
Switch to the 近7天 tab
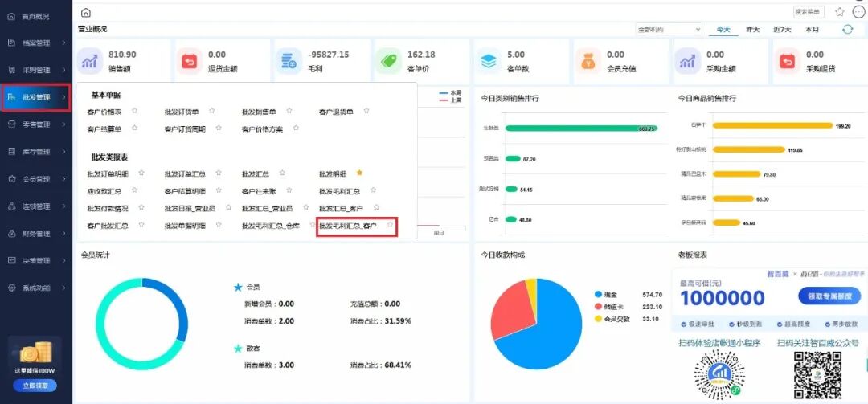pos(782,30)
